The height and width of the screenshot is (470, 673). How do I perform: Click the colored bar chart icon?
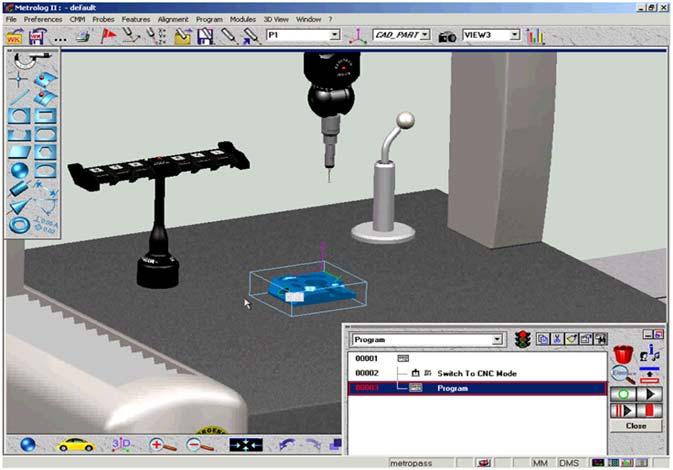point(536,36)
